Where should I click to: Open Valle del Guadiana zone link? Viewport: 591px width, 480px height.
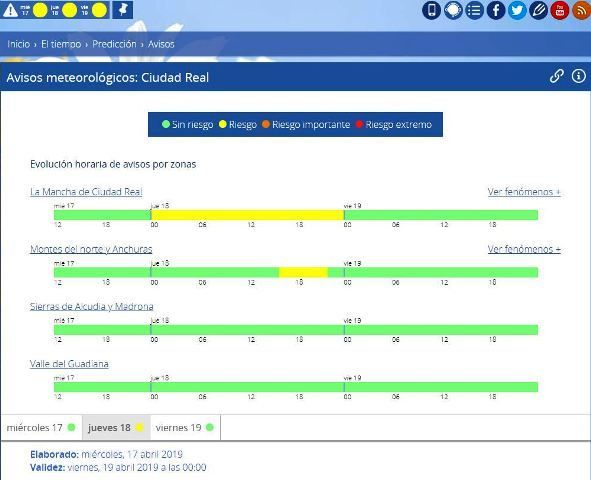[x=69, y=364]
